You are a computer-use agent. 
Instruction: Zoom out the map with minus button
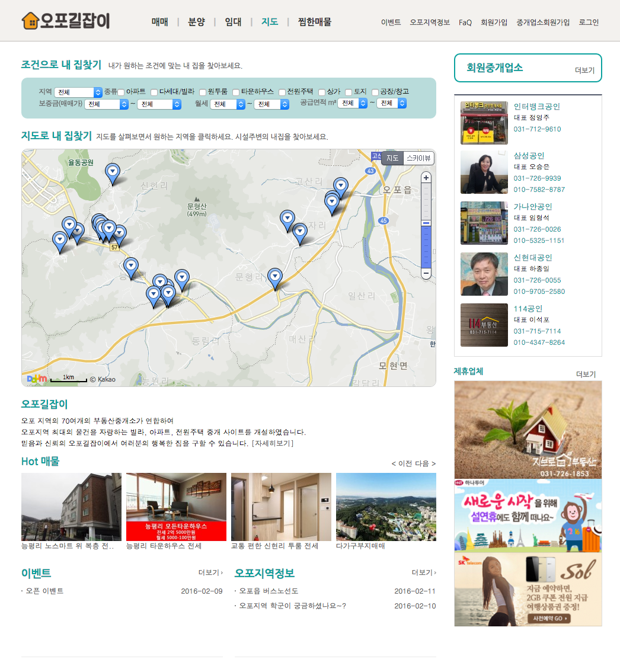click(x=426, y=273)
